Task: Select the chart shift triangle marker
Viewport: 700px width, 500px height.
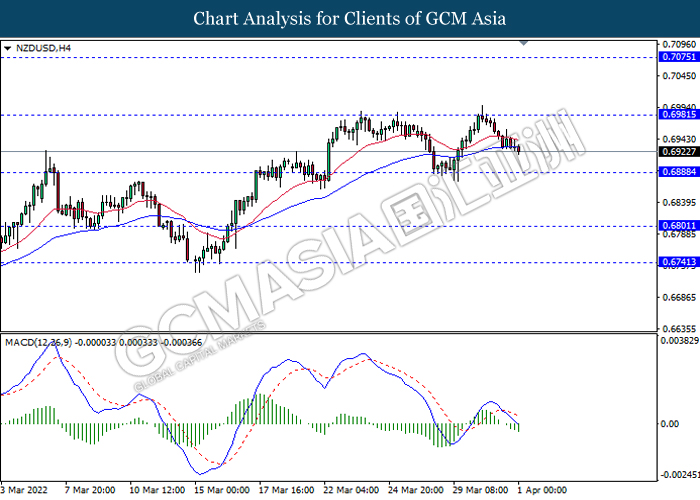Action: (524, 43)
